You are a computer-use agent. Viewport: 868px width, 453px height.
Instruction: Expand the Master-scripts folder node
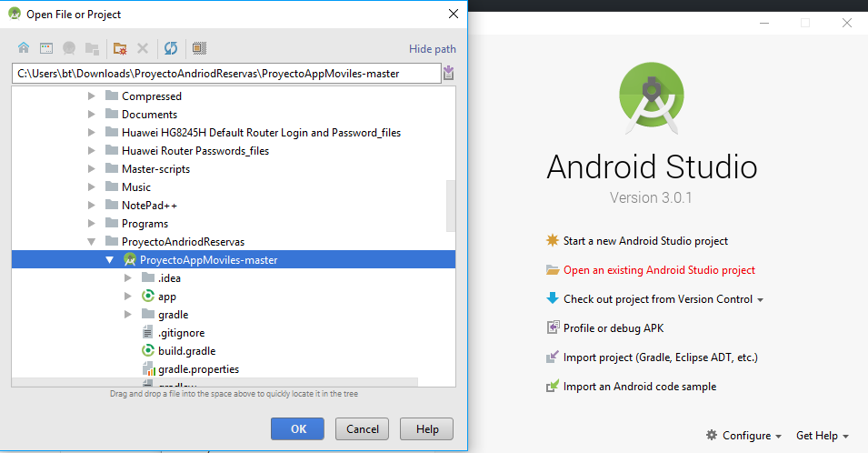[x=91, y=169]
